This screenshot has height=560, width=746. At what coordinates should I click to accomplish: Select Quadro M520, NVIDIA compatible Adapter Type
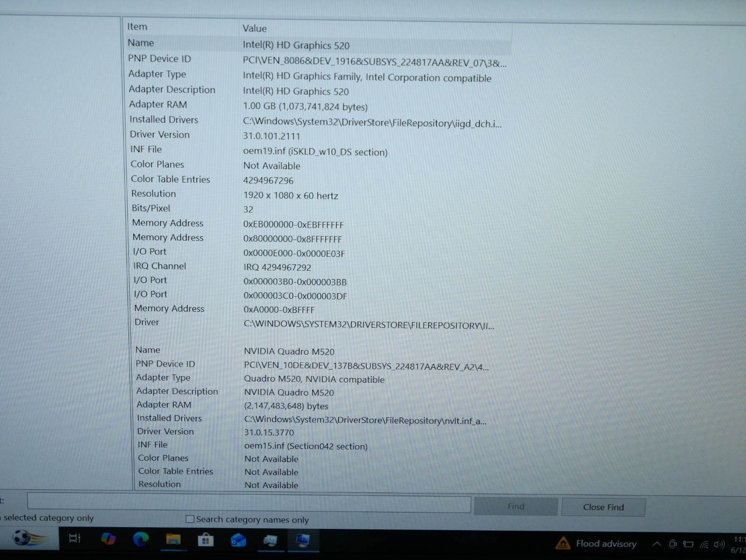click(x=314, y=379)
